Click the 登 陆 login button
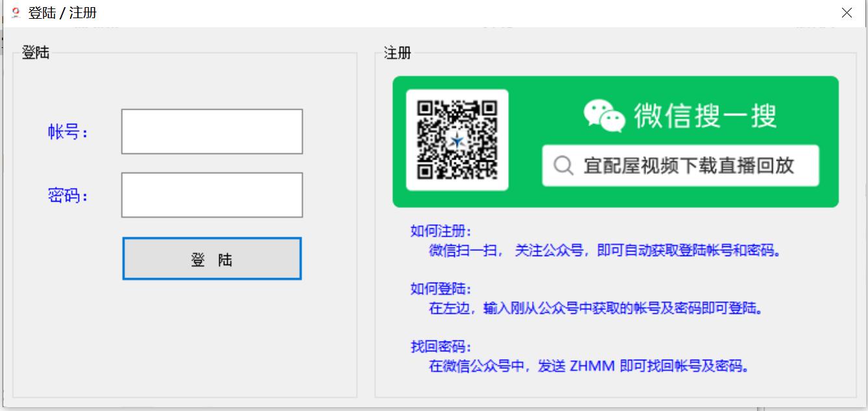The image size is (868, 411). coord(212,259)
